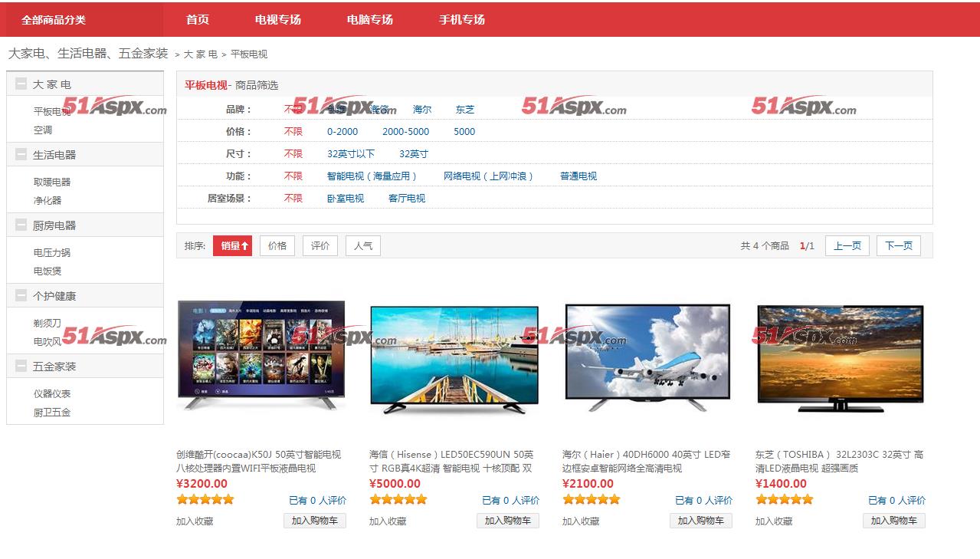This screenshot has height=559, width=980.
Task: Click the star rating under the ¥3200.00 TV
Action: coord(205,500)
